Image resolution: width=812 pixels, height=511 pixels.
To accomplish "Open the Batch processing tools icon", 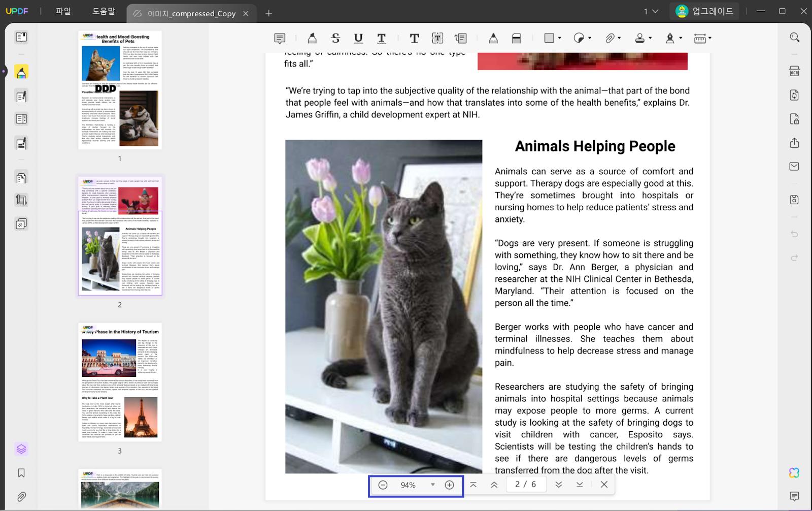I will click(21, 224).
